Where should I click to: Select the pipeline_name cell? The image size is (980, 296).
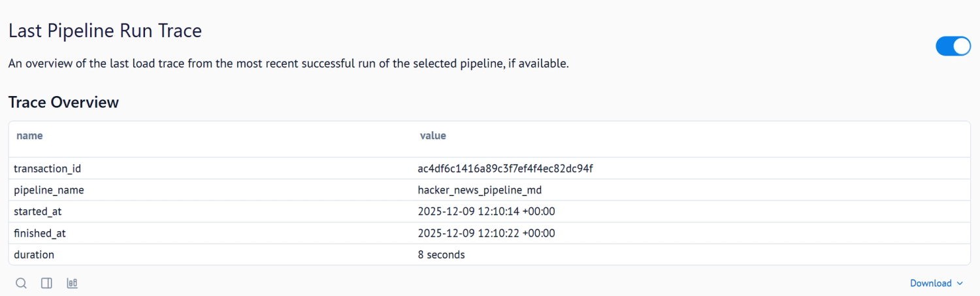(48, 190)
